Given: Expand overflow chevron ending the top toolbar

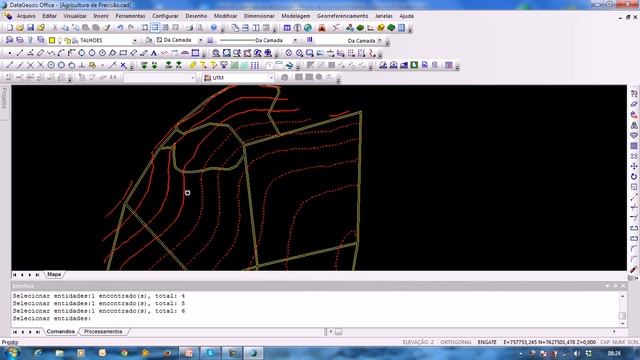Looking at the screenshot, I should 410,29.
